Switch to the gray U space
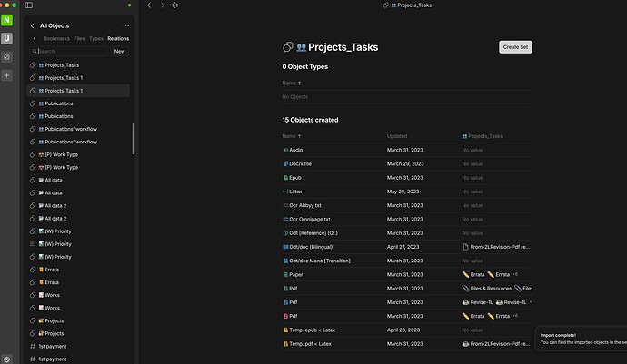Screen dimensions: 627x364 click(6, 38)
